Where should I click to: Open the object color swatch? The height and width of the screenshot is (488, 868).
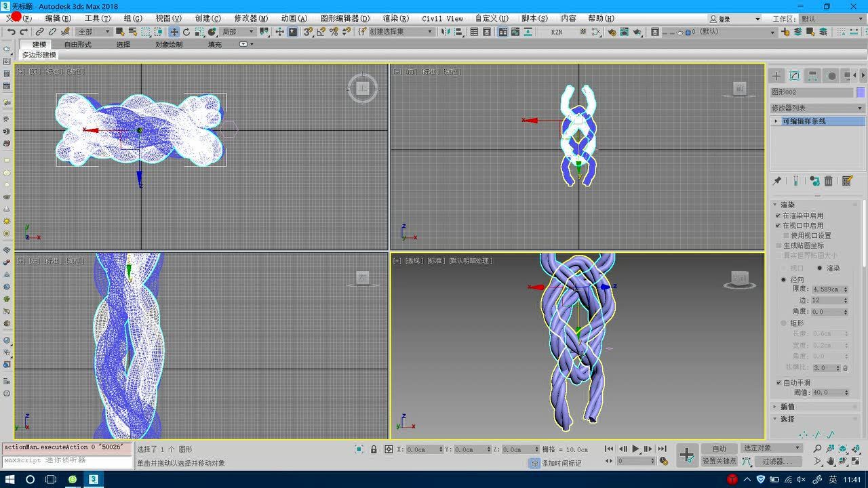[x=861, y=92]
